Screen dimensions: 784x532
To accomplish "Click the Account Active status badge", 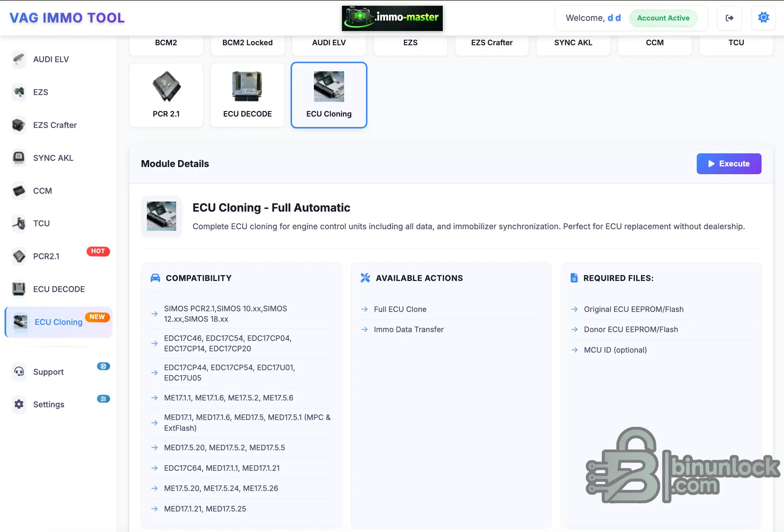I will 663,18.
